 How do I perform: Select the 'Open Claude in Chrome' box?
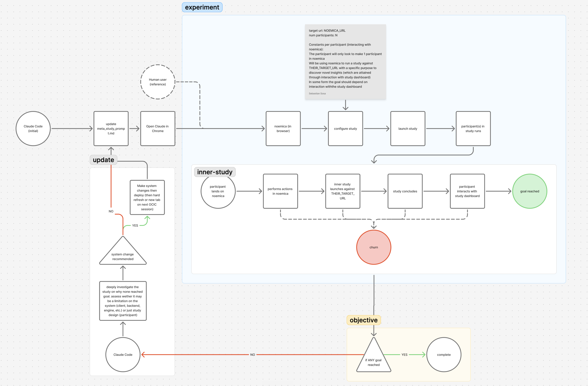coord(158,129)
